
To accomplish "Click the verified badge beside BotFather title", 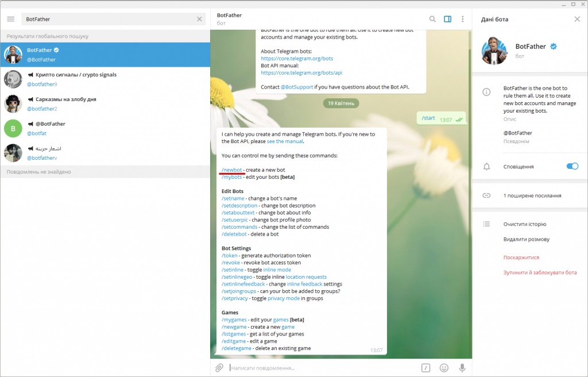I will point(554,47).
